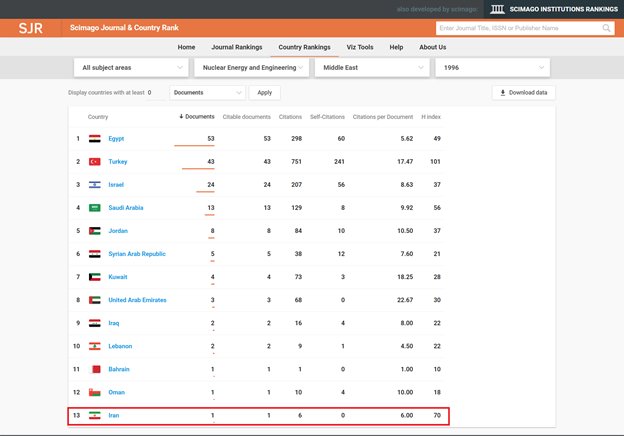Open the Middle East region dropdown

pyautogui.click(x=372, y=67)
